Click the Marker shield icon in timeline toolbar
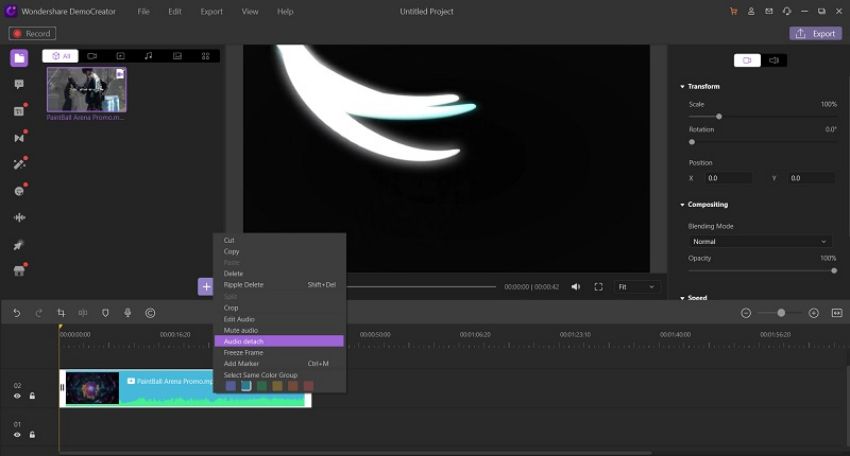Viewport: 850px width, 456px height. [105, 313]
